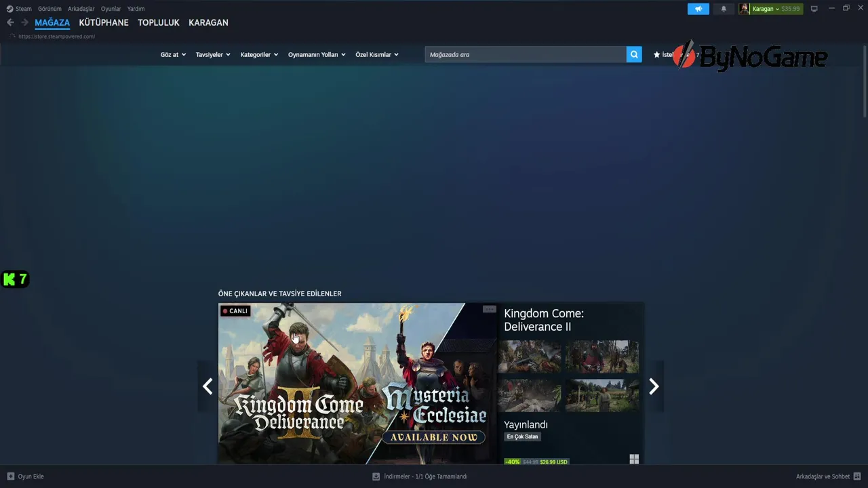Open the Görünüm menu
The image size is (868, 488).
click(x=50, y=9)
